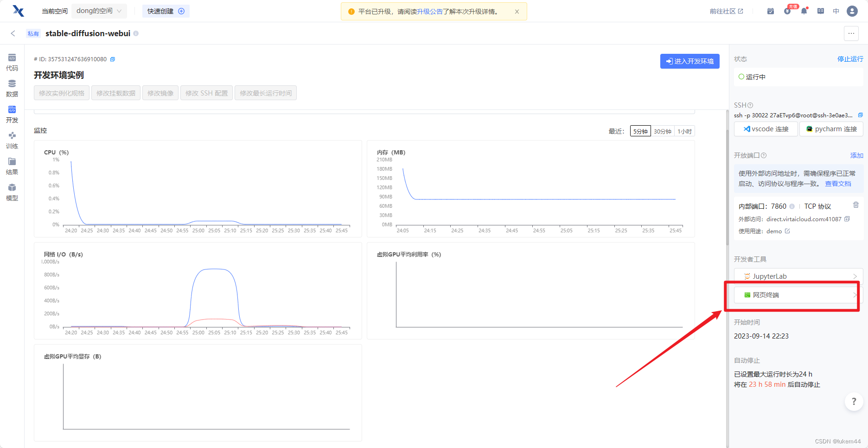The image size is (868, 448).
Task: Click the 内存 (MB) memory chart
Action: pos(531,189)
